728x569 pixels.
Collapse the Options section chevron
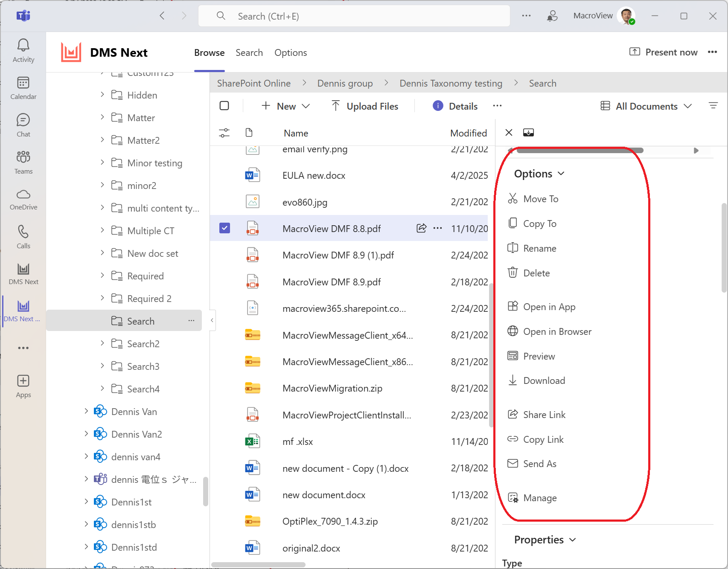coord(561,174)
